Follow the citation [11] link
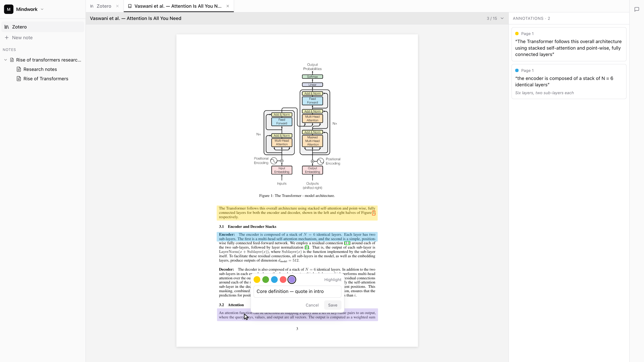644x362 pixels. coord(347,243)
